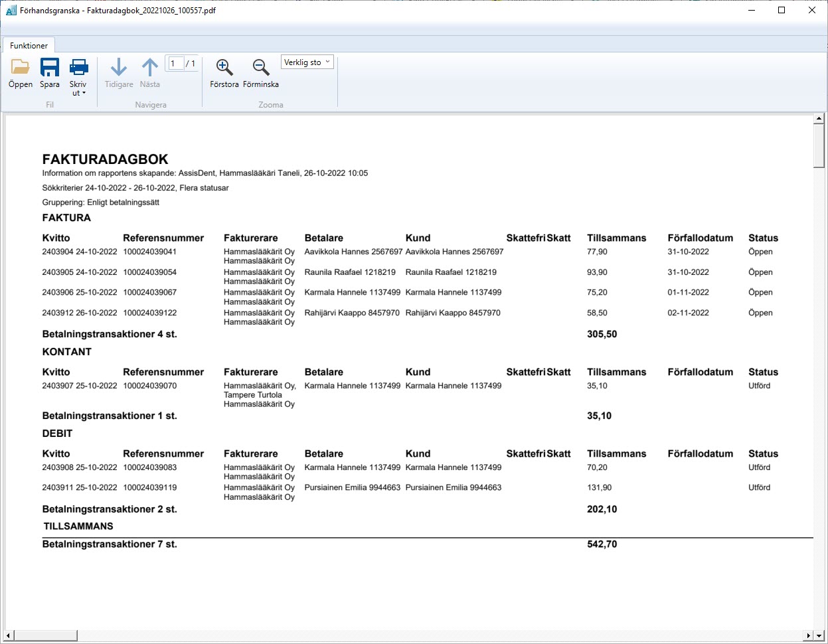Screen dimensions: 828x644
Task: Click the horizontal scrollbar right arrow
Action: click(808, 635)
